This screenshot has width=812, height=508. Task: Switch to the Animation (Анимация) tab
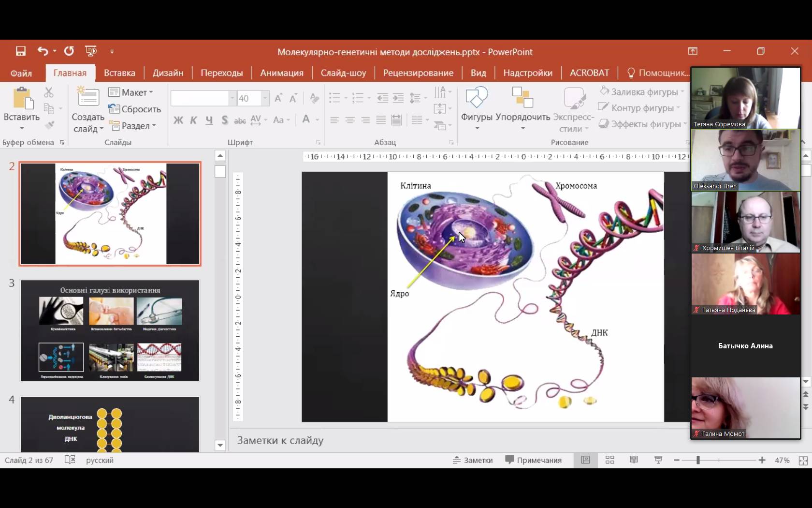coord(281,73)
